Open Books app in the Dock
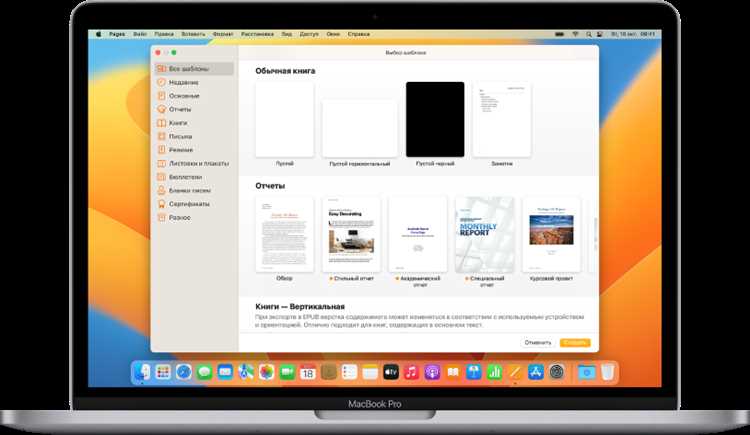750x435 pixels. (453, 372)
